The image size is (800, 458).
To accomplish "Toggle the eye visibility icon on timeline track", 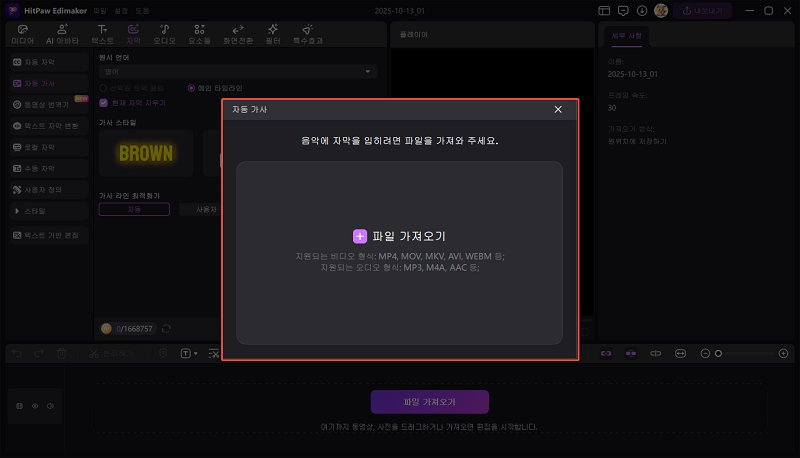I will (35, 406).
